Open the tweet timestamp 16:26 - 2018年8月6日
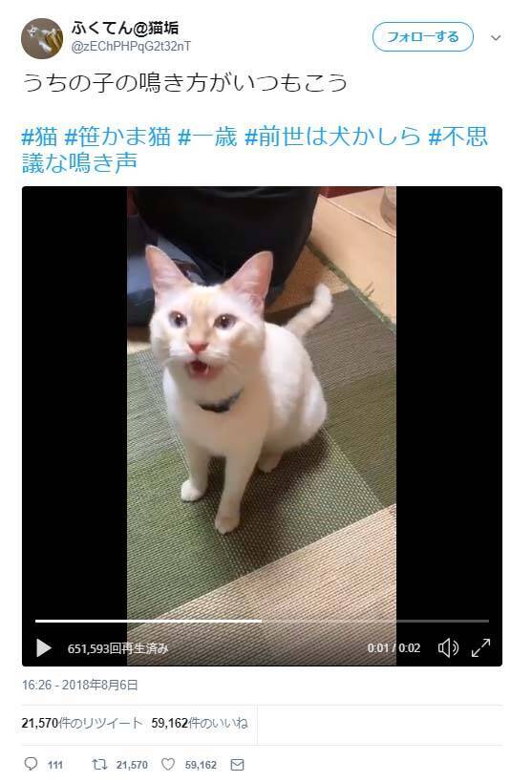This screenshot has width=532, height=782. [80, 685]
